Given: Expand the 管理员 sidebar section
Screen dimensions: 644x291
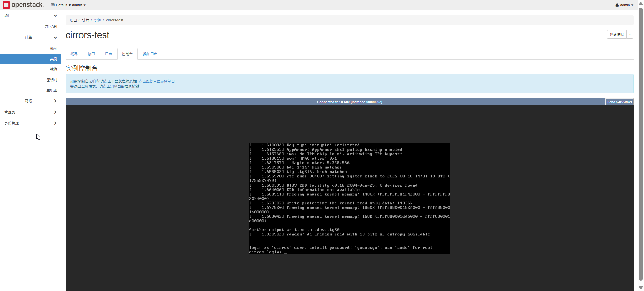Looking at the screenshot, I should (x=31, y=112).
